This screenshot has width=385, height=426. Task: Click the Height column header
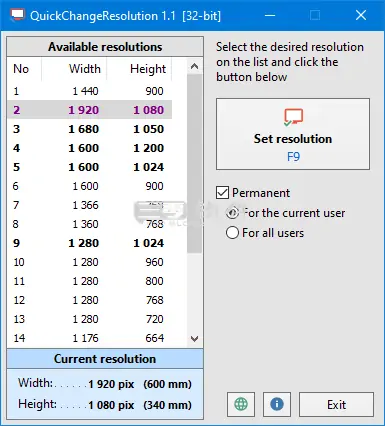tap(139, 69)
